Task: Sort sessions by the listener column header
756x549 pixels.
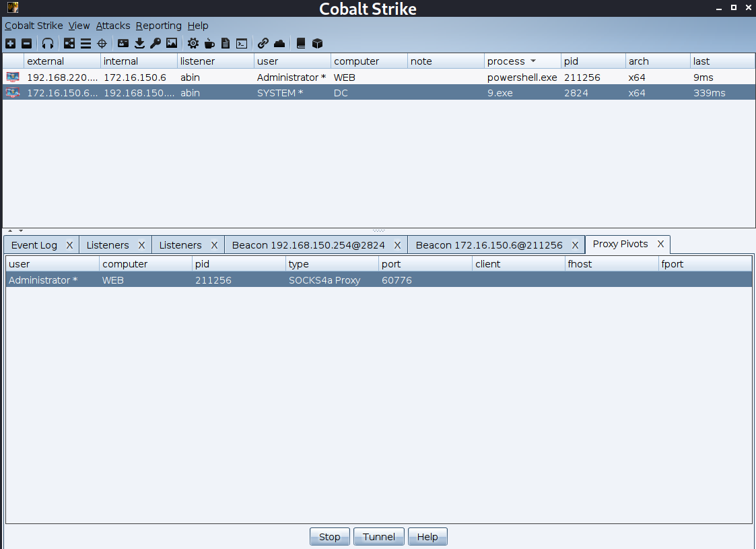Action: [215, 61]
